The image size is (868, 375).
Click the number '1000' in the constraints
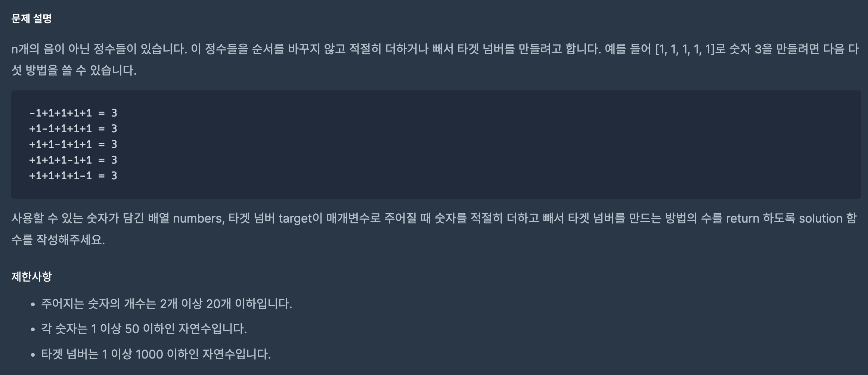click(x=149, y=354)
